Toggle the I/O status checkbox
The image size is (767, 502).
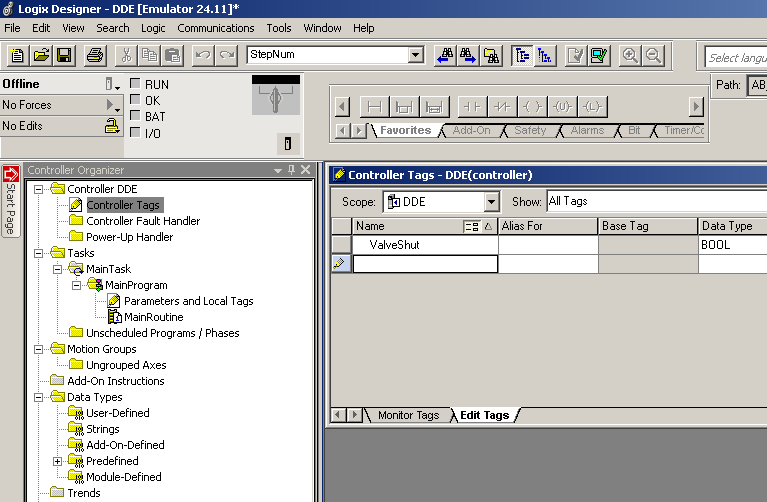click(135, 133)
